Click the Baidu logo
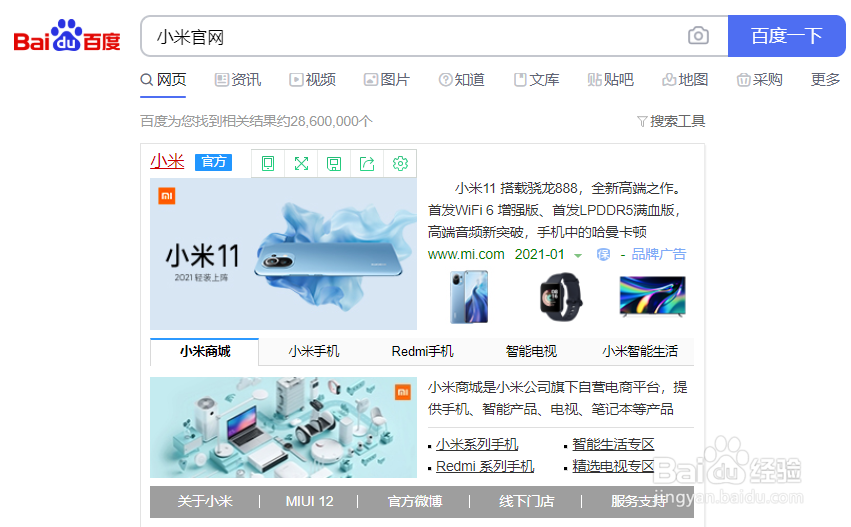 pyautogui.click(x=67, y=36)
